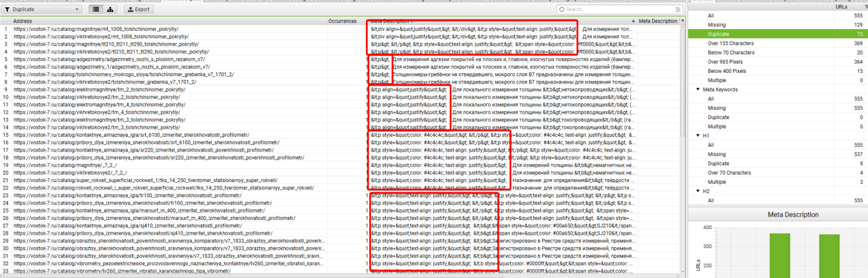Select row 19 magnitnye/_7_2_/ URL

(x=65, y=165)
